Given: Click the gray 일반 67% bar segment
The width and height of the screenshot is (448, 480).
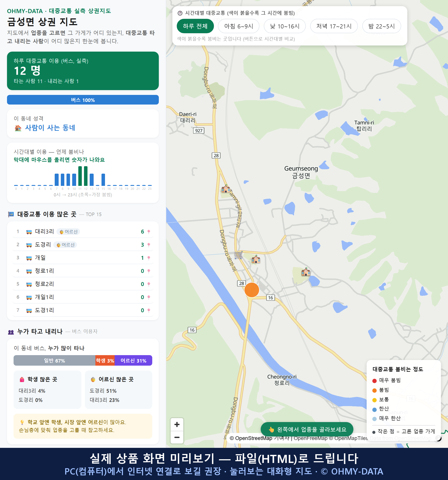Looking at the screenshot, I should point(54,360).
